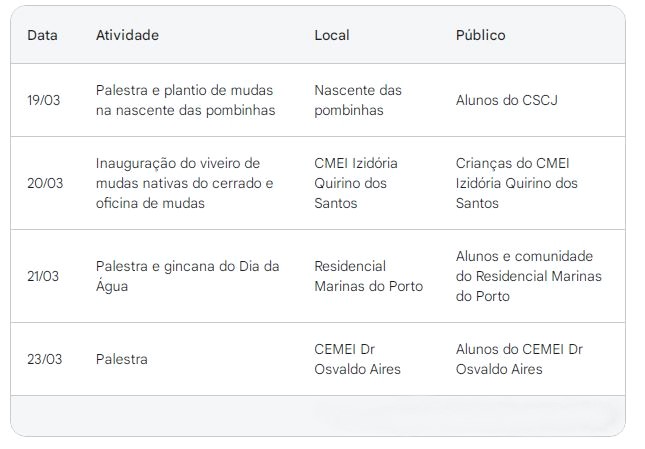Select the 19/03 date cell

[x=44, y=100]
